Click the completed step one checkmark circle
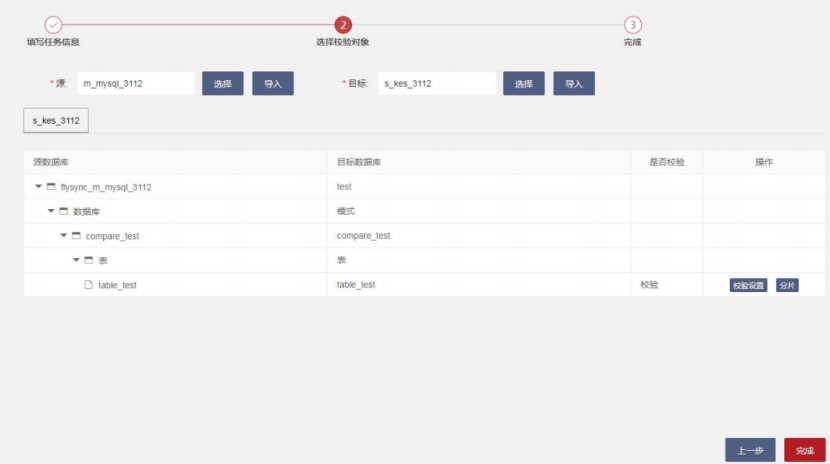The height and width of the screenshot is (464, 830). click(53, 25)
